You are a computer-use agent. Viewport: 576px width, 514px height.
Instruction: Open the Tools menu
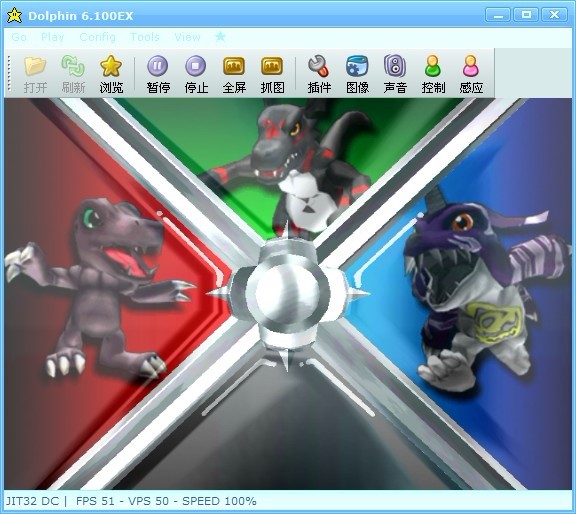coord(145,37)
